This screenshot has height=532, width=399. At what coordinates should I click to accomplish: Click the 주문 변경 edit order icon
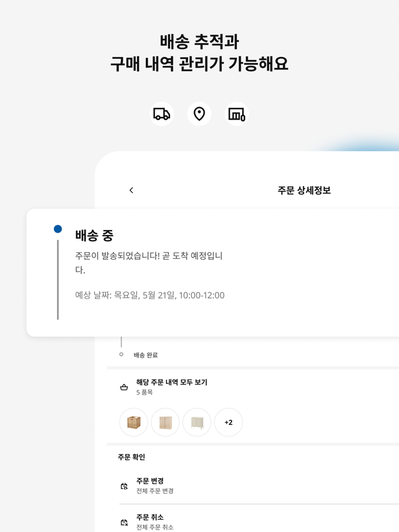[x=124, y=486]
